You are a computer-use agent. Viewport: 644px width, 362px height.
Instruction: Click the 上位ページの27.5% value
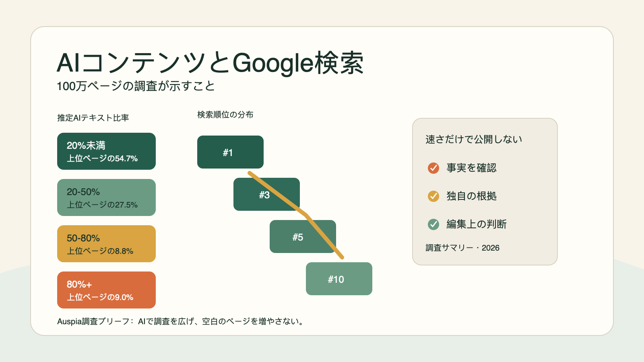[x=102, y=205]
